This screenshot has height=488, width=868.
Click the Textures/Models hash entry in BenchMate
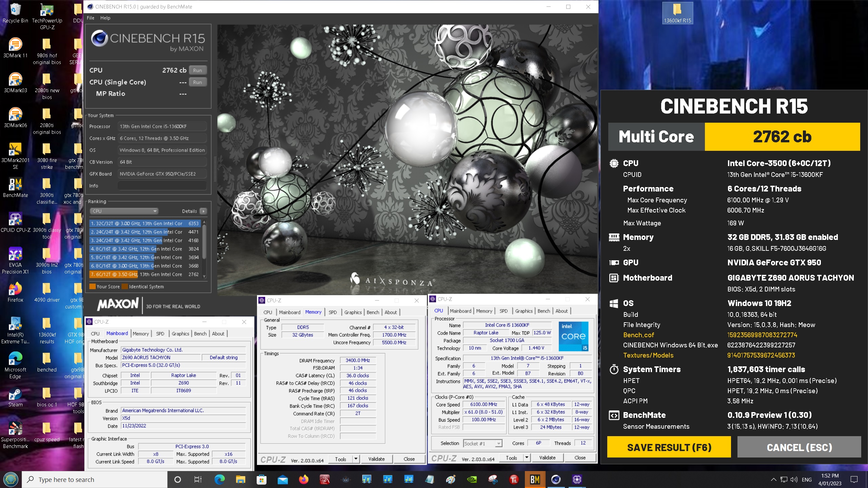(761, 355)
